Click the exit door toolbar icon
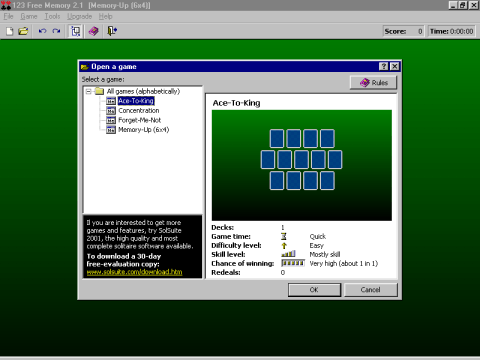Image resolution: width=480 pixels, height=360 pixels. [x=112, y=31]
